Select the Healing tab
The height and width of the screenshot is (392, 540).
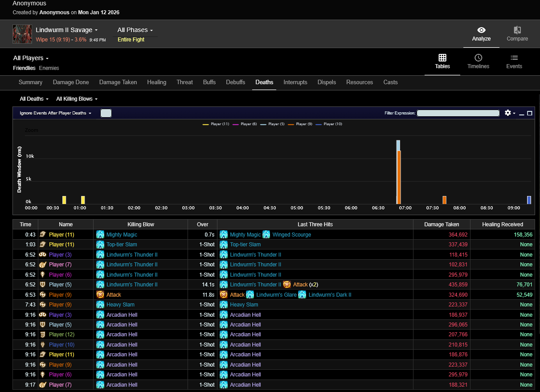click(156, 82)
